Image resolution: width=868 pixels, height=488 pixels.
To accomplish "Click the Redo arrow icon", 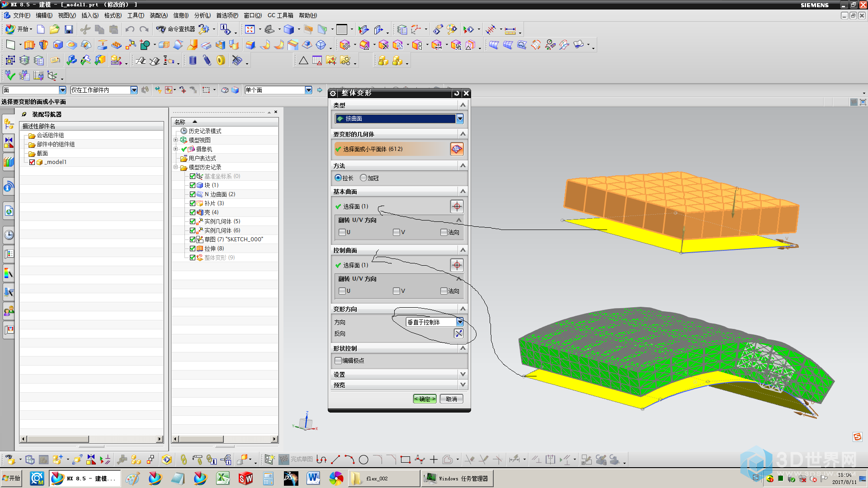I will click(x=144, y=29).
